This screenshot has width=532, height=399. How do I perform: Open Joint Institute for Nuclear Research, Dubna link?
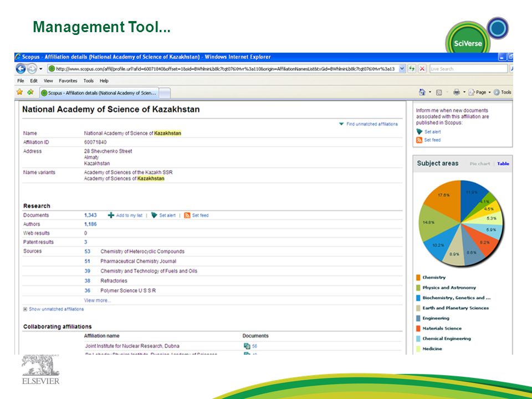(132, 346)
